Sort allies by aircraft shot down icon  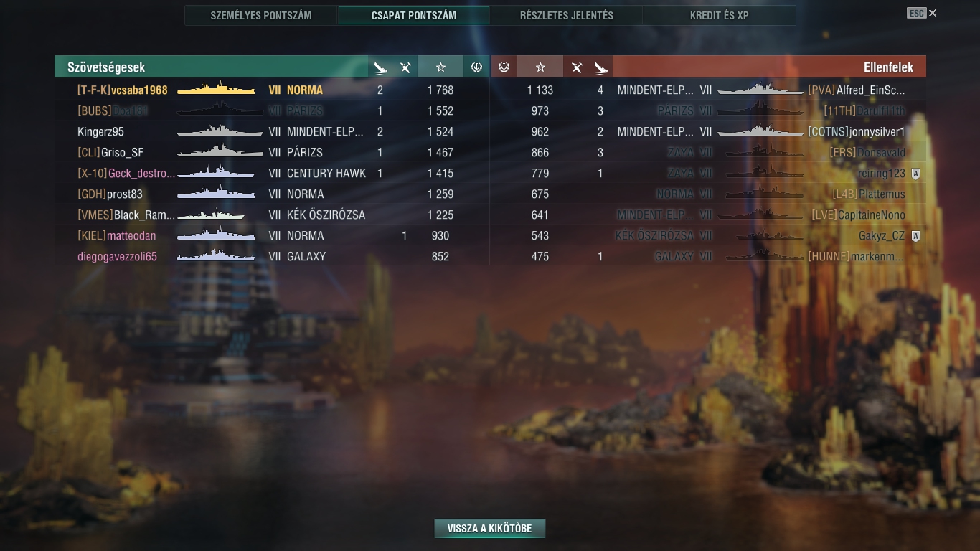[x=405, y=67]
